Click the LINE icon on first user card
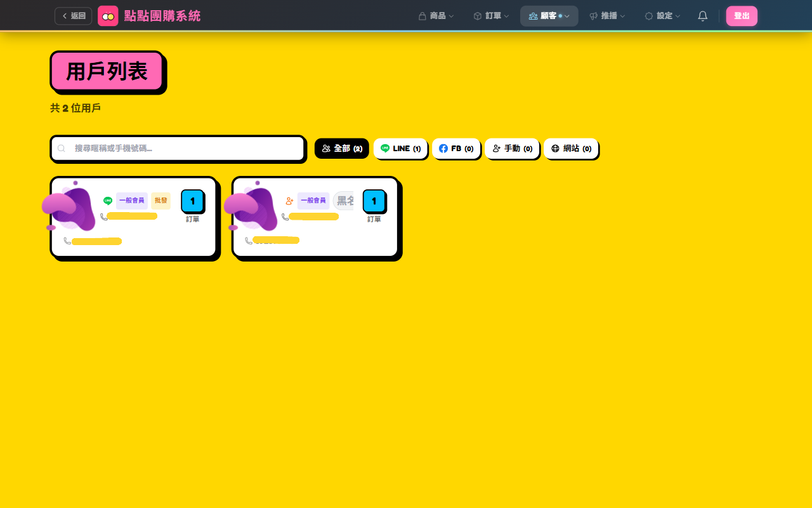Screen dimensions: 812x508 [108, 201]
